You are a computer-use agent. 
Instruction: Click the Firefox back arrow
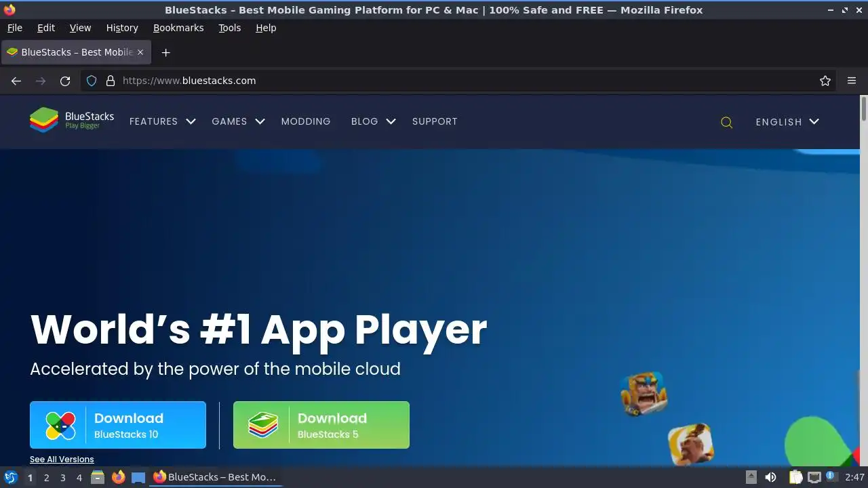point(16,81)
